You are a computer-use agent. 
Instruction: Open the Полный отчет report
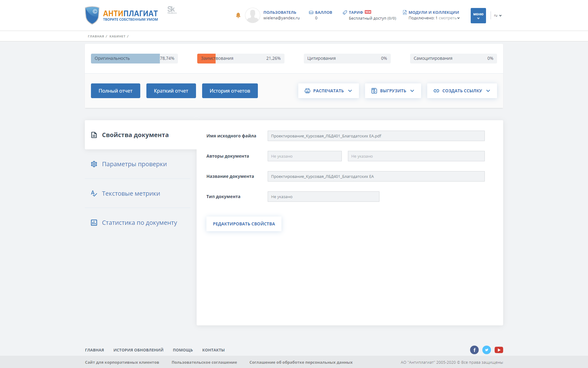[x=115, y=91]
